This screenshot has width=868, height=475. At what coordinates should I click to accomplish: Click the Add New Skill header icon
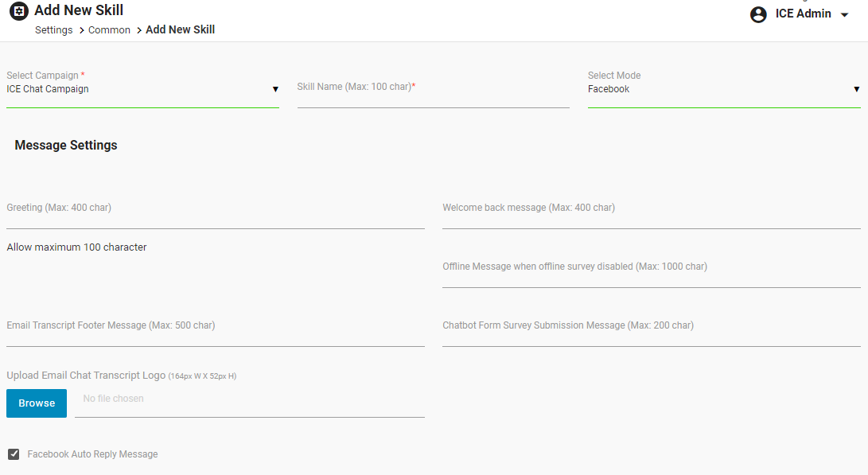pos(18,12)
